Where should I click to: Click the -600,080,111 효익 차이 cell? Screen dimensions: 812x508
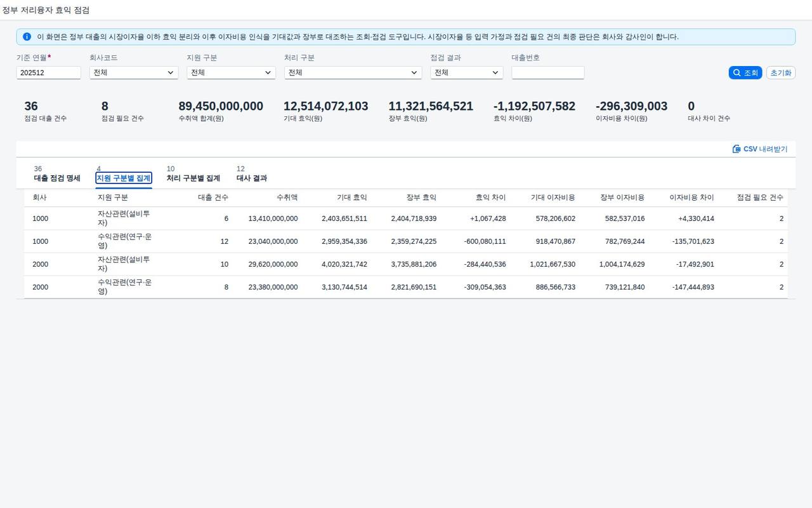tap(485, 241)
